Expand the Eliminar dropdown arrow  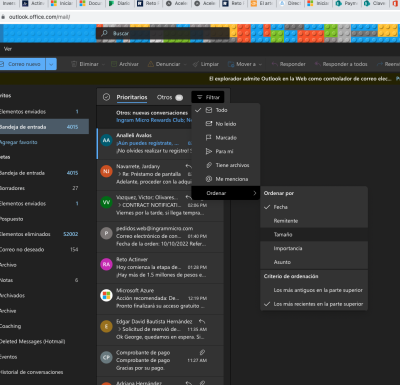103,64
